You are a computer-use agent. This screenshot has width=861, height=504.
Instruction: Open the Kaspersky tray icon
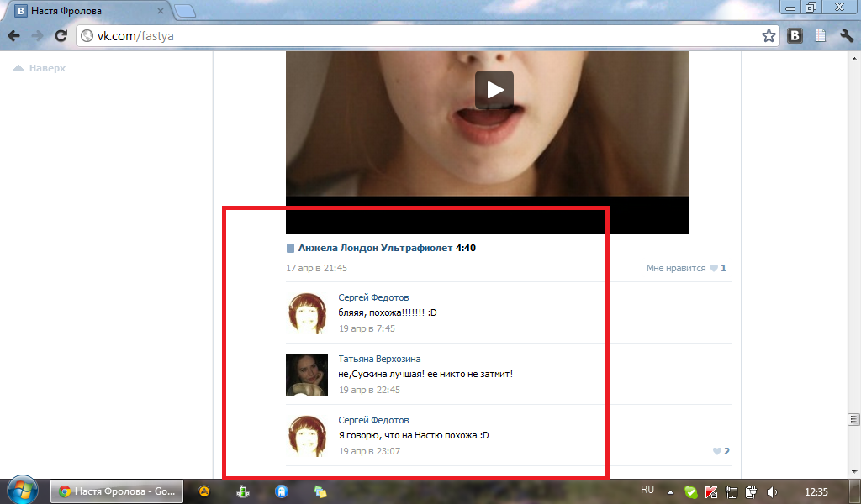point(711,492)
